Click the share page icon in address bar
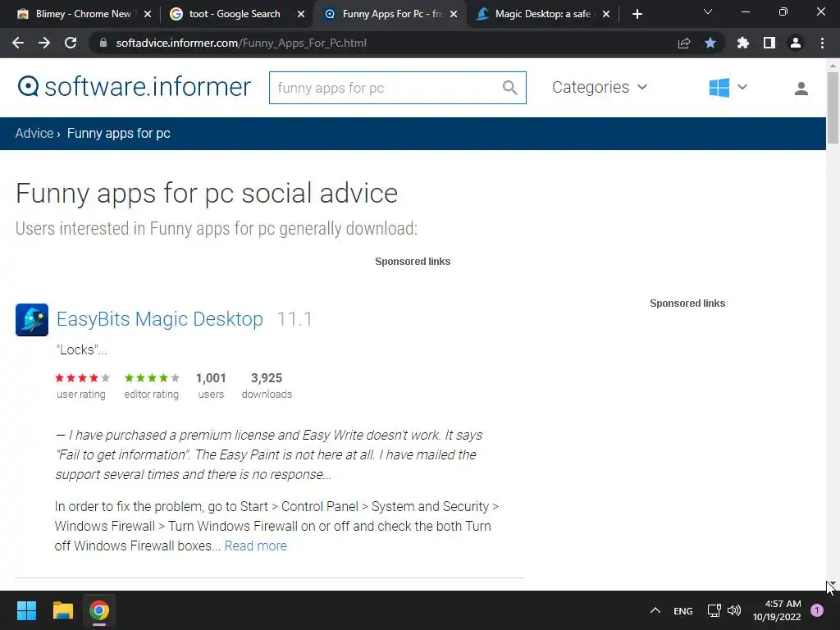 (x=684, y=43)
